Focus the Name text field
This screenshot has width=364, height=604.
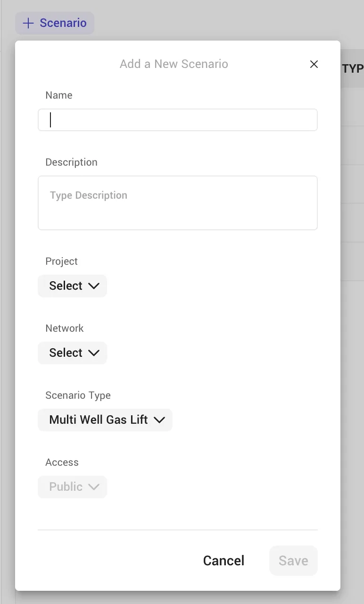pyautogui.click(x=178, y=120)
